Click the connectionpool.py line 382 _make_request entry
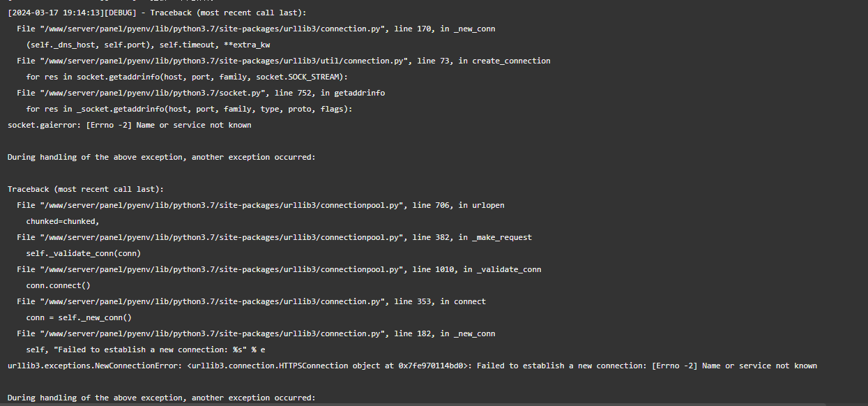Viewport: 868px width, 406px height. (x=274, y=237)
